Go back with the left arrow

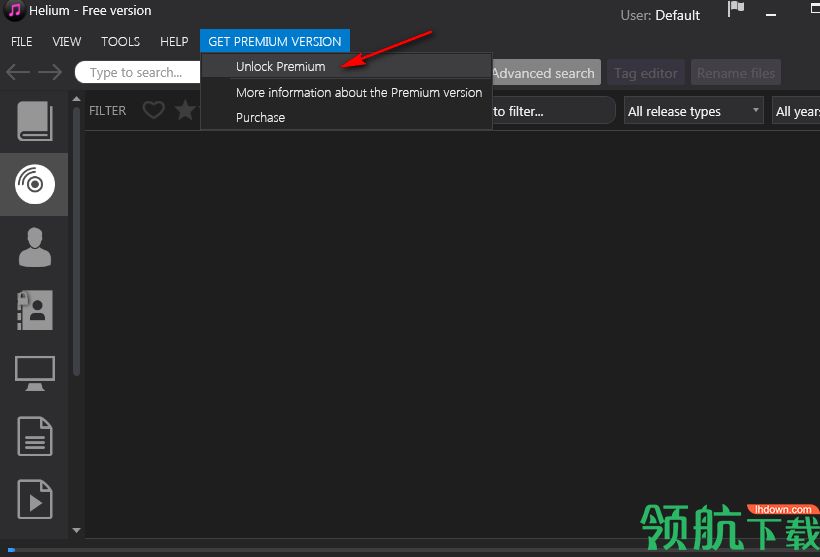point(18,72)
